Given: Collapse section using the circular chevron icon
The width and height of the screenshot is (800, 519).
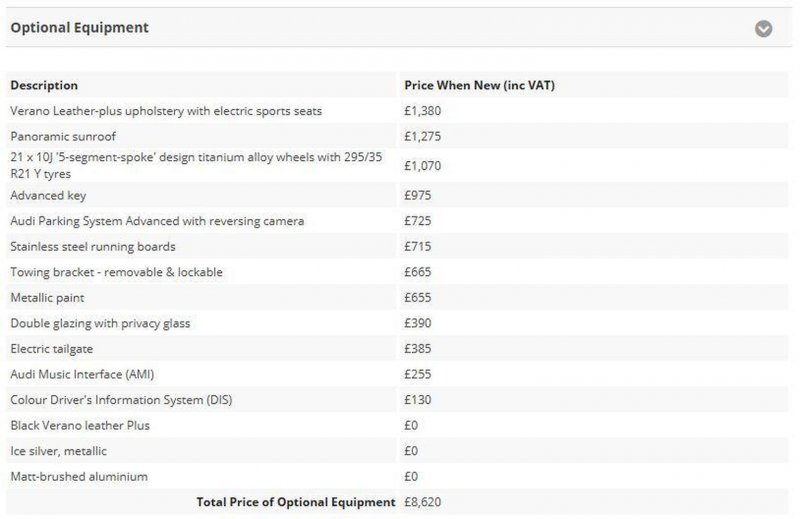Looking at the screenshot, I should click(x=763, y=29).
